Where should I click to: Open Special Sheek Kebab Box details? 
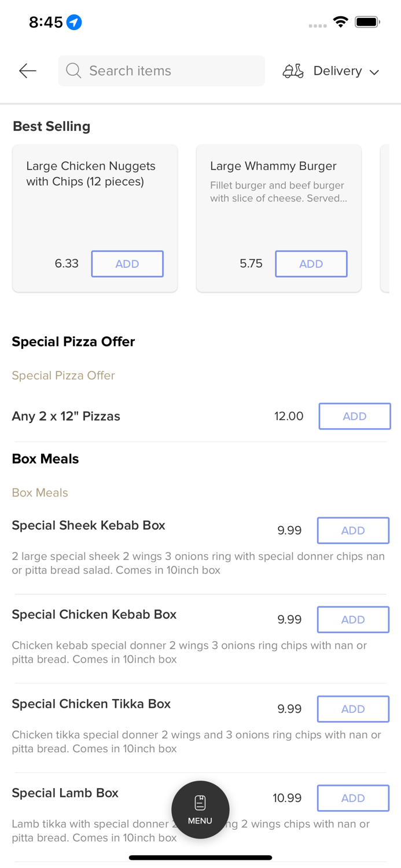click(89, 525)
